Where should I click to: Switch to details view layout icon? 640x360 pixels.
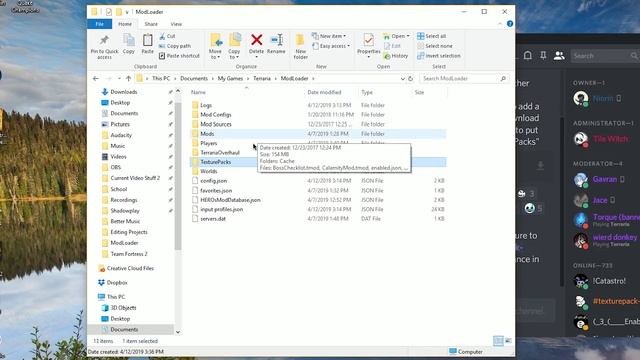pos(498,341)
